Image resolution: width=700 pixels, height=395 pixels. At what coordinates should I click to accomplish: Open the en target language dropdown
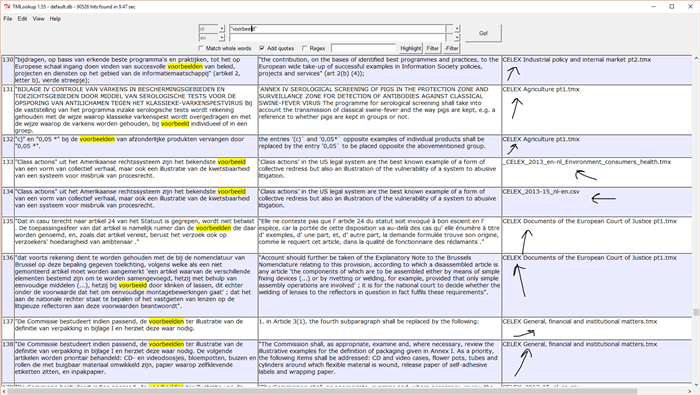pos(221,38)
